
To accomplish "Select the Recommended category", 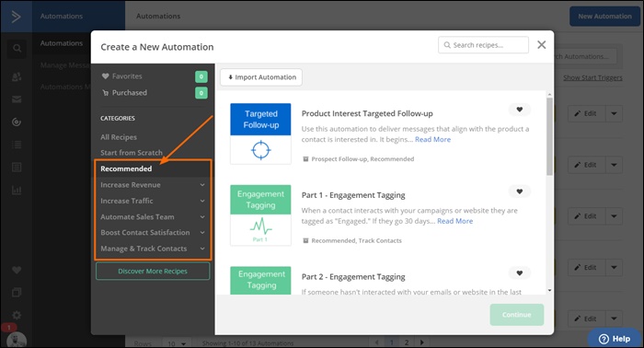I will [x=126, y=168].
